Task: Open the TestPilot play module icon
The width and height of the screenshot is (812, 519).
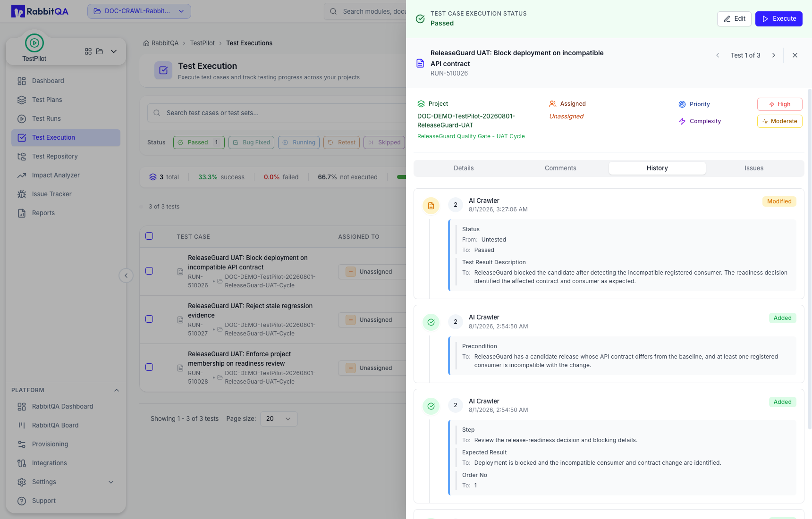Action: (x=34, y=43)
